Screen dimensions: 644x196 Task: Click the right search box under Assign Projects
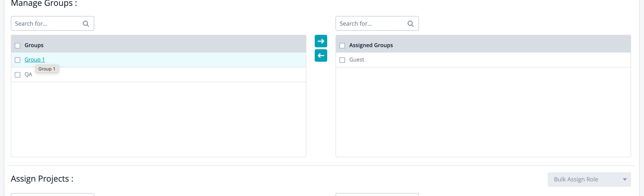pyautogui.click(x=377, y=194)
